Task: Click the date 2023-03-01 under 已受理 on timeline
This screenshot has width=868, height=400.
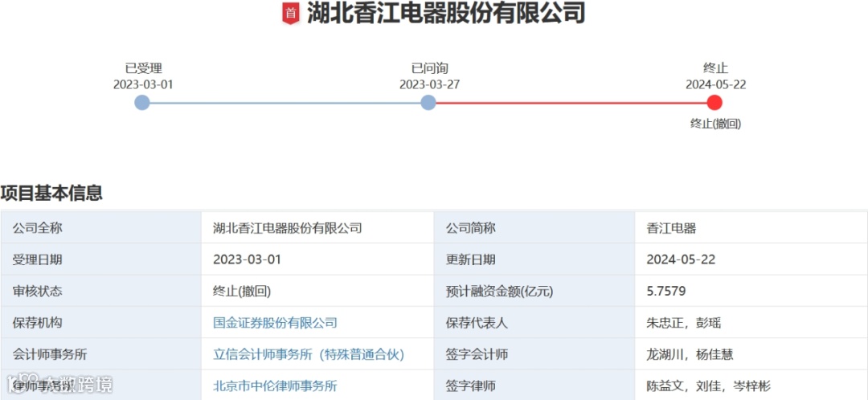Action: pyautogui.click(x=143, y=84)
